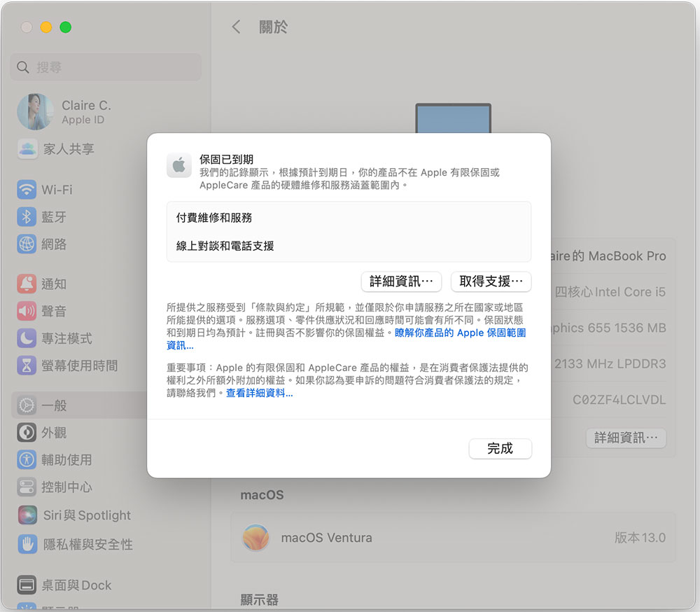This screenshot has height=612, width=700.
Task: Click the 搜尋 search field
Action: (106, 67)
